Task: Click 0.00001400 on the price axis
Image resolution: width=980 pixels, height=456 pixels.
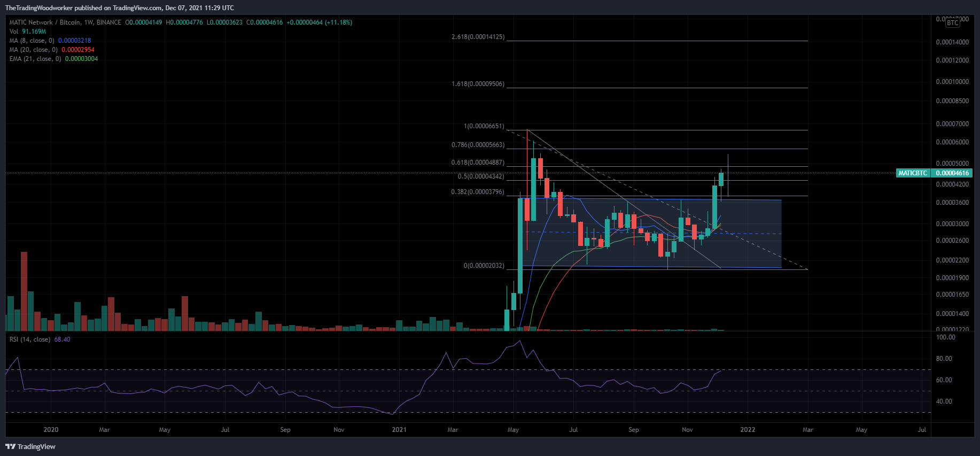Action: pyautogui.click(x=952, y=314)
